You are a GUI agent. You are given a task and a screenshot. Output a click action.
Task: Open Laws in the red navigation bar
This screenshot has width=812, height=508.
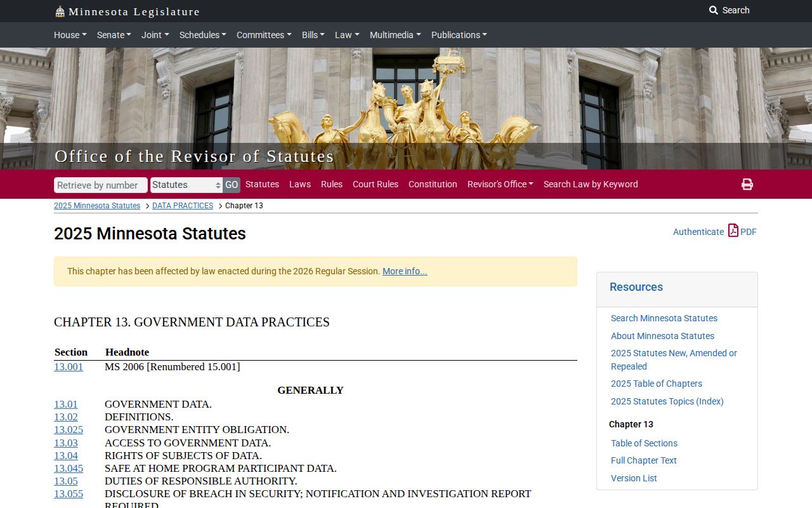300,184
